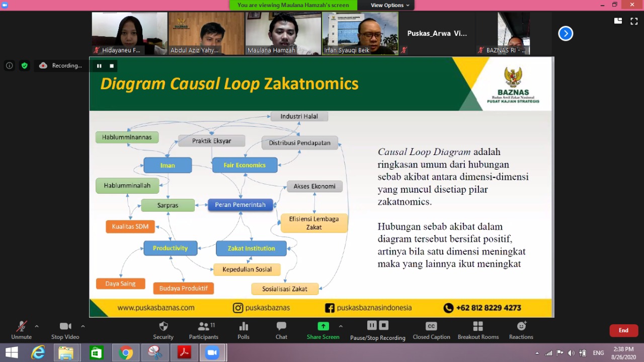Click the red End meeting button
This screenshot has height=362, width=644.
tap(623, 330)
